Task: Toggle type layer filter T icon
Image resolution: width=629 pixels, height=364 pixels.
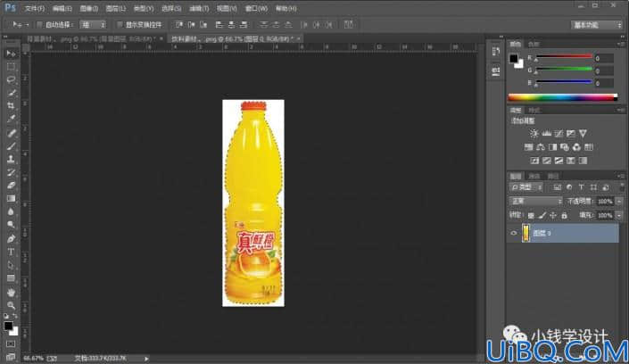Action: (x=581, y=187)
